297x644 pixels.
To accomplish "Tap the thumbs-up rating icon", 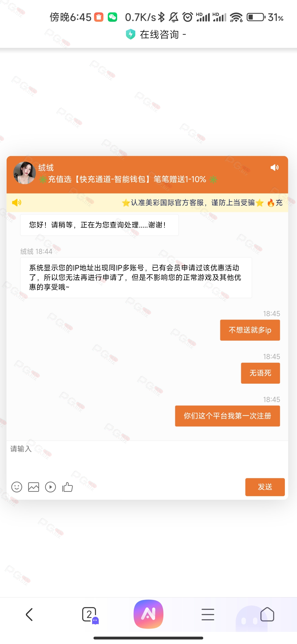I will (x=67, y=487).
